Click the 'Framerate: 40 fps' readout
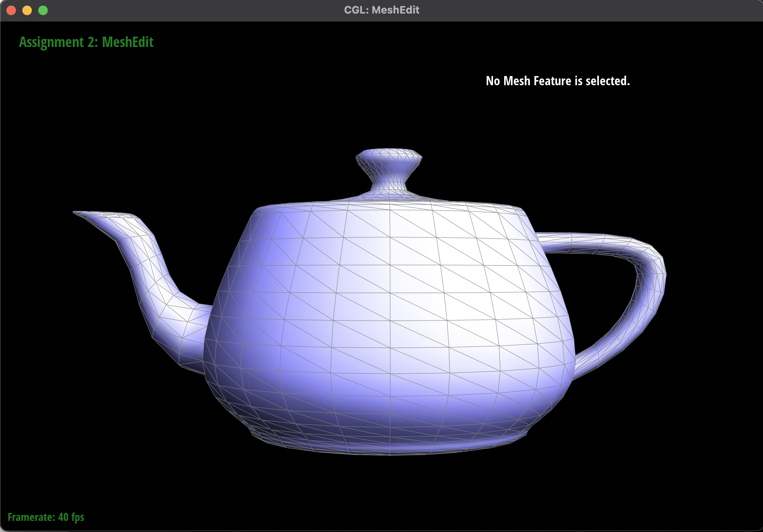This screenshot has height=532, width=763. [x=46, y=517]
